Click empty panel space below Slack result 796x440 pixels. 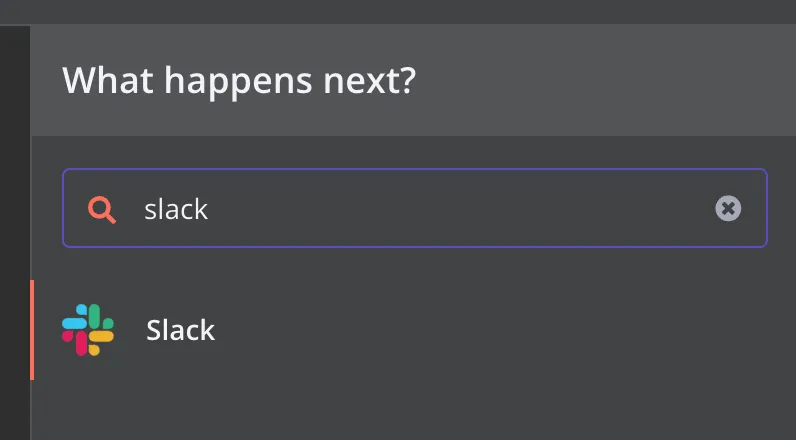pyautogui.click(x=413, y=410)
